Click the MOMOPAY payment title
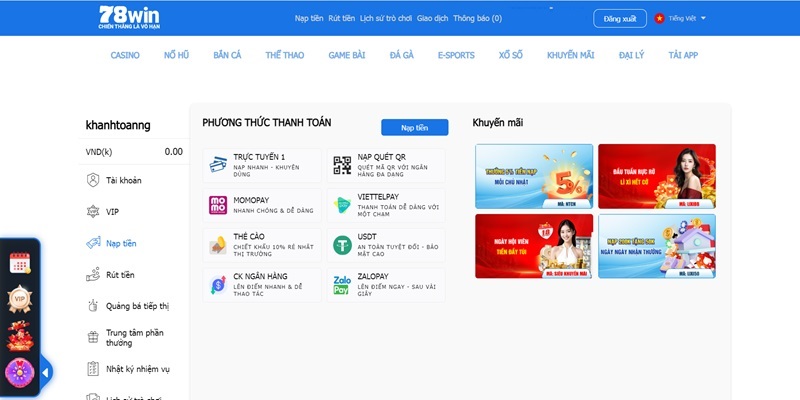 point(251,201)
